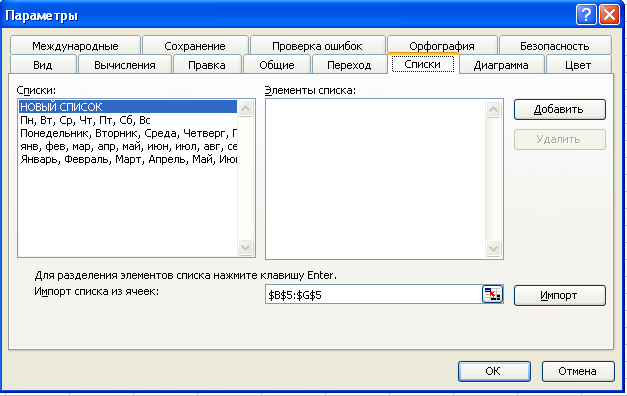
Task: Open the Вычисления tab
Action: (125, 64)
